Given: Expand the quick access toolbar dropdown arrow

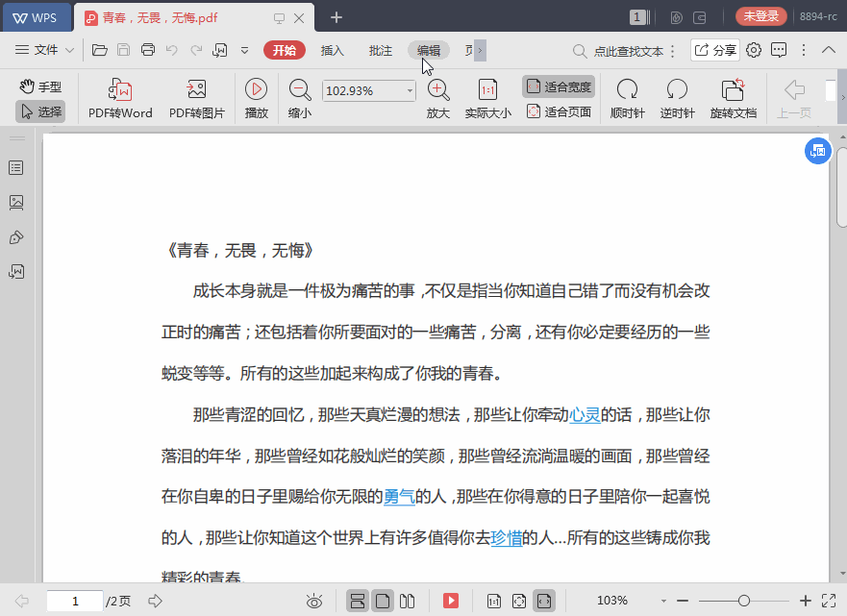Looking at the screenshot, I should tap(245, 50).
